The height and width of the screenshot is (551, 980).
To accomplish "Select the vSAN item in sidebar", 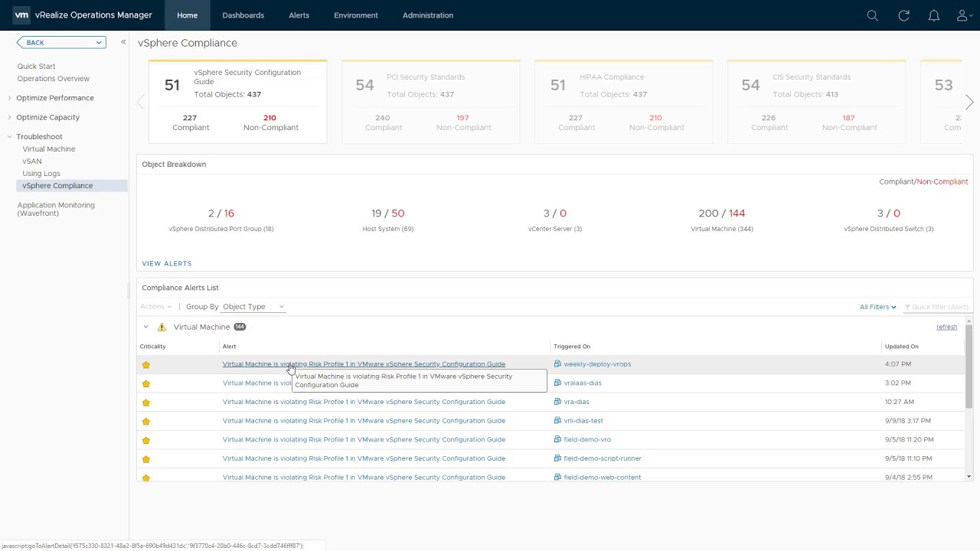I will coord(32,161).
